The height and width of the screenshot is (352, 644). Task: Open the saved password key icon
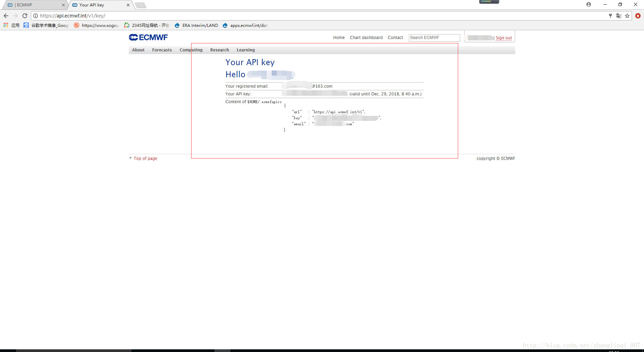[610, 16]
